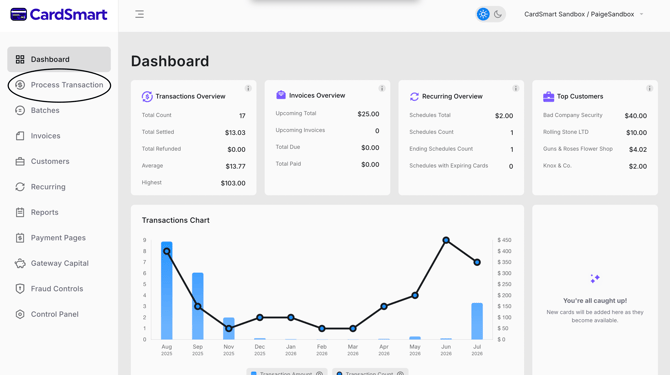The width and height of the screenshot is (670, 375).
Task: Click the Nov 2025 bar in chart
Action: [x=229, y=328]
